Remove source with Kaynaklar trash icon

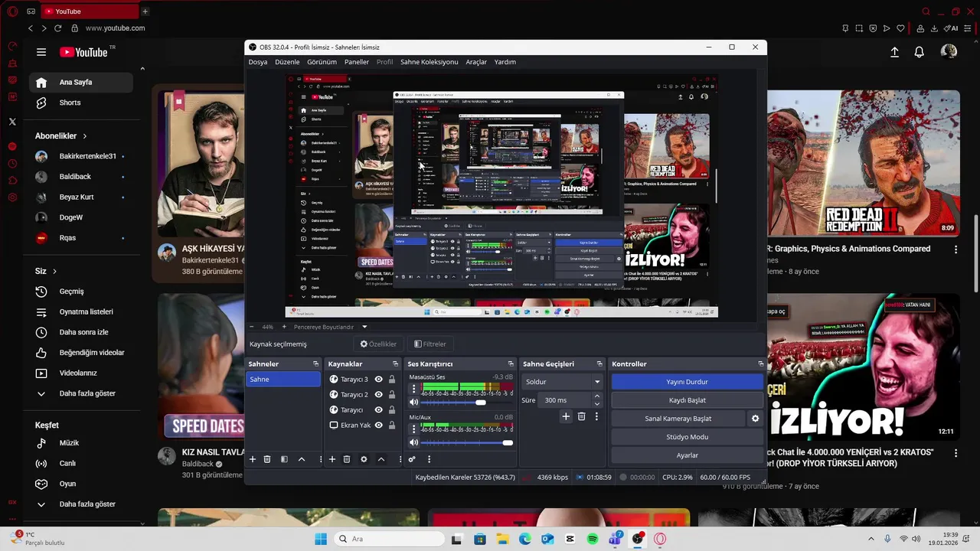tap(347, 459)
